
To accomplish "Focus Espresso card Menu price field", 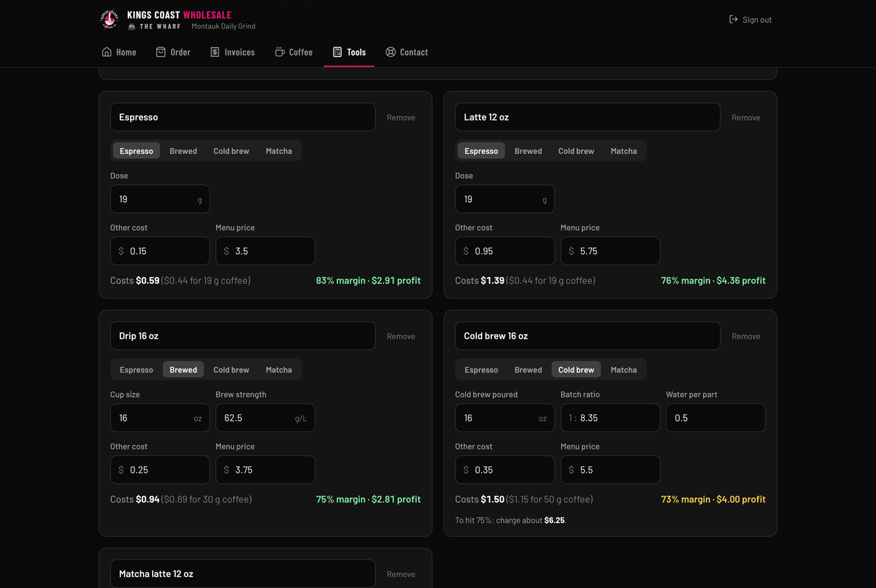I will [265, 251].
